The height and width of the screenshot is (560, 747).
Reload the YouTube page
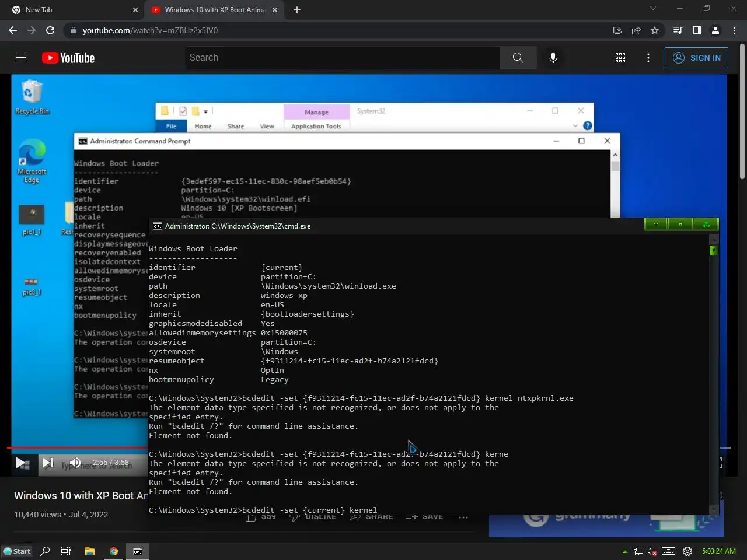coord(50,30)
